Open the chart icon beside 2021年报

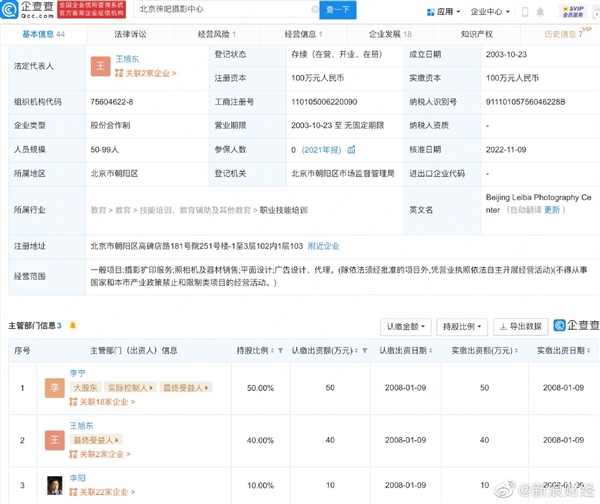(351, 150)
